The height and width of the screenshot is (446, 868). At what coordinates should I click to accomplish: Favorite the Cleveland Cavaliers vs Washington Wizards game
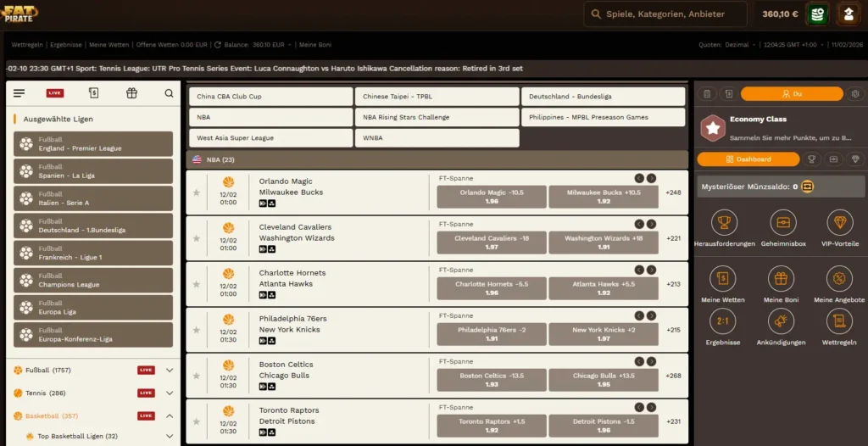tap(196, 238)
